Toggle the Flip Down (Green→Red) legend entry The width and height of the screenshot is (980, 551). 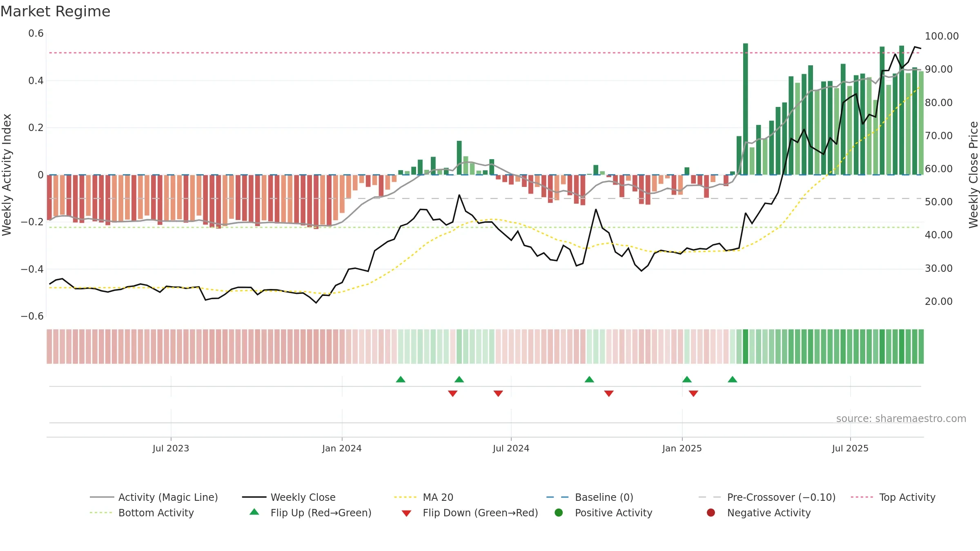[470, 513]
